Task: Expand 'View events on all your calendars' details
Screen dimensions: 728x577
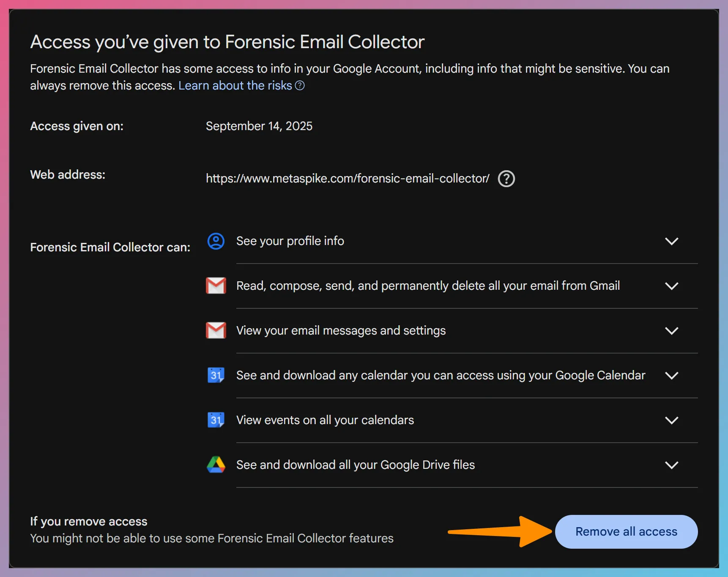Action: tap(672, 420)
